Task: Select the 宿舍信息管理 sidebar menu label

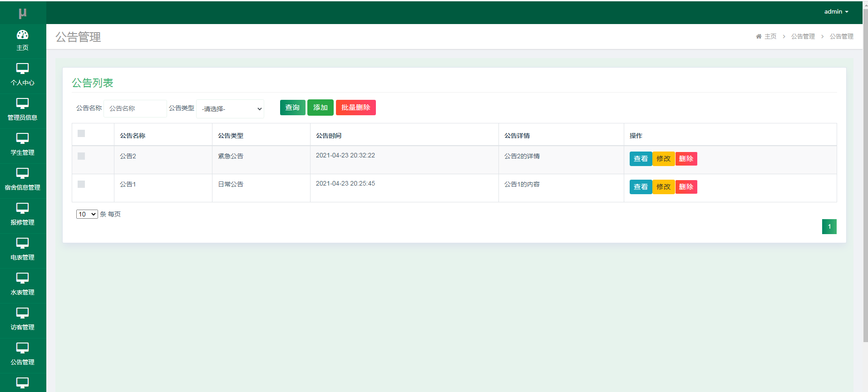Action: pos(23,187)
